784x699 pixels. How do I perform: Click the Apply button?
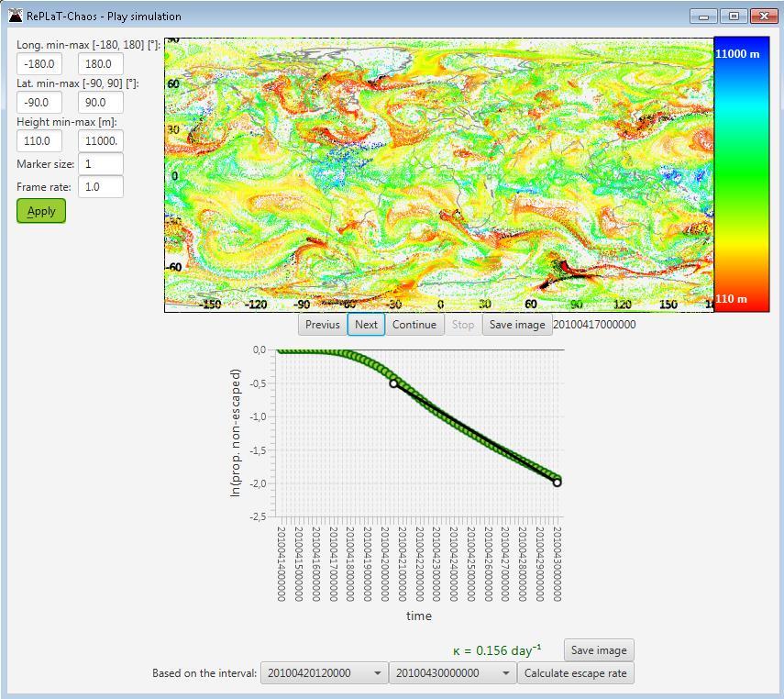pyautogui.click(x=41, y=211)
